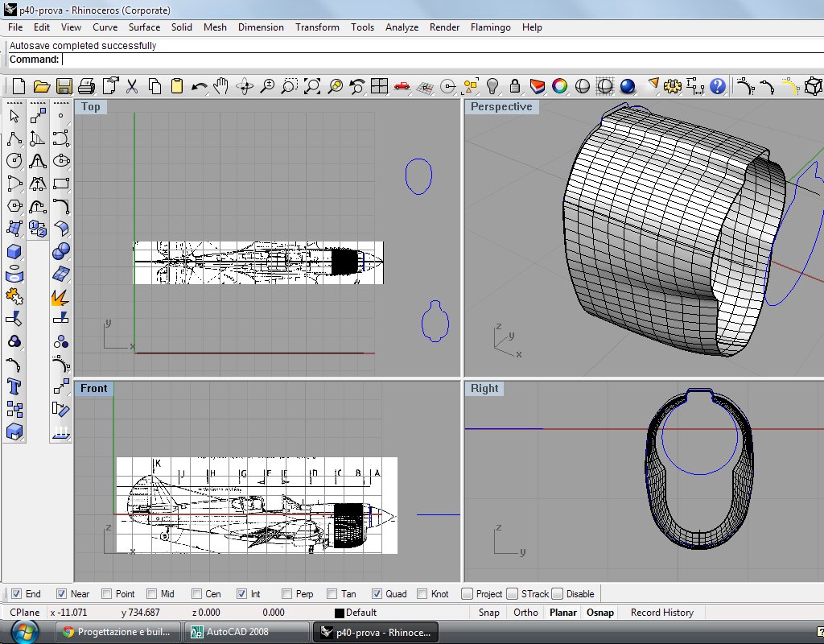
Task: Select the Text tool in left toolbar
Action: 14,386
